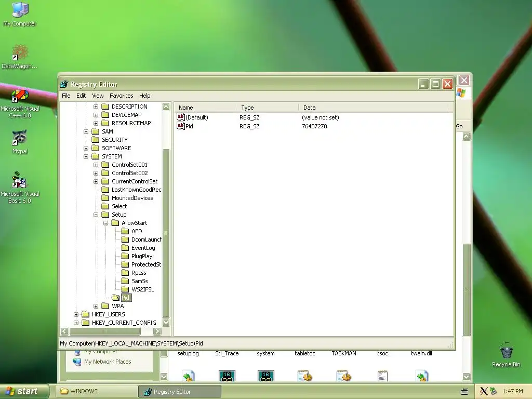The width and height of the screenshot is (532, 399).
Task: Sort values by Data column header
Action: [373, 108]
